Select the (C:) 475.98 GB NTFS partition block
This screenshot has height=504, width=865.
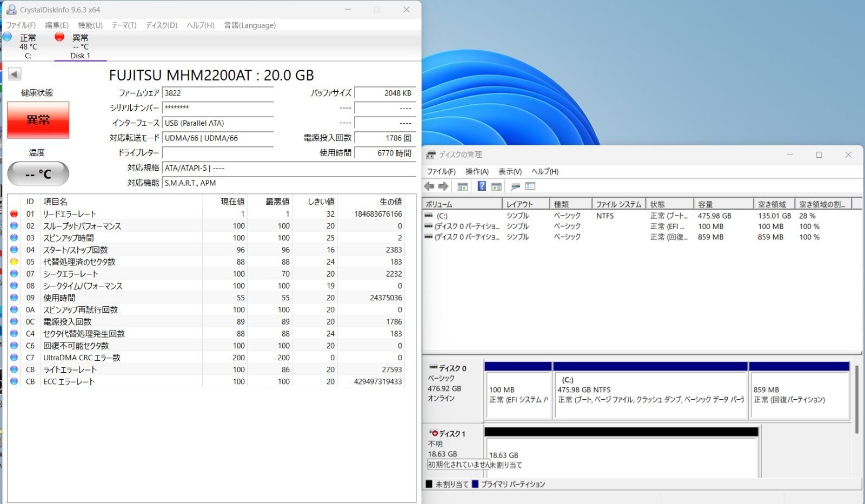(650, 391)
